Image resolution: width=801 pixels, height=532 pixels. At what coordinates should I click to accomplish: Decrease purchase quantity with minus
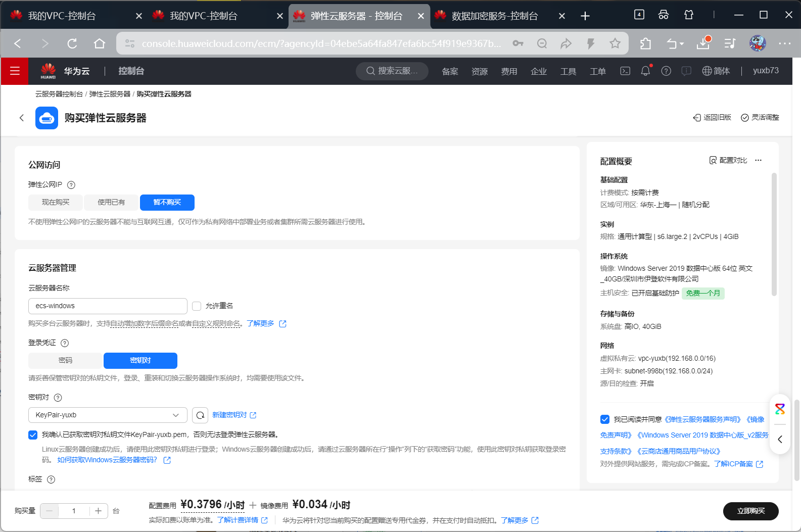click(49, 511)
